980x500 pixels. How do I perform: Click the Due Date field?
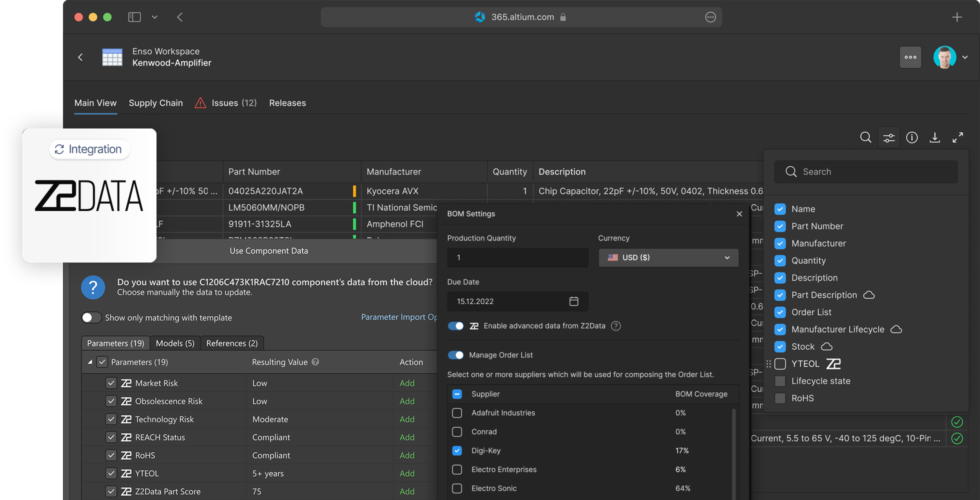pyautogui.click(x=517, y=301)
